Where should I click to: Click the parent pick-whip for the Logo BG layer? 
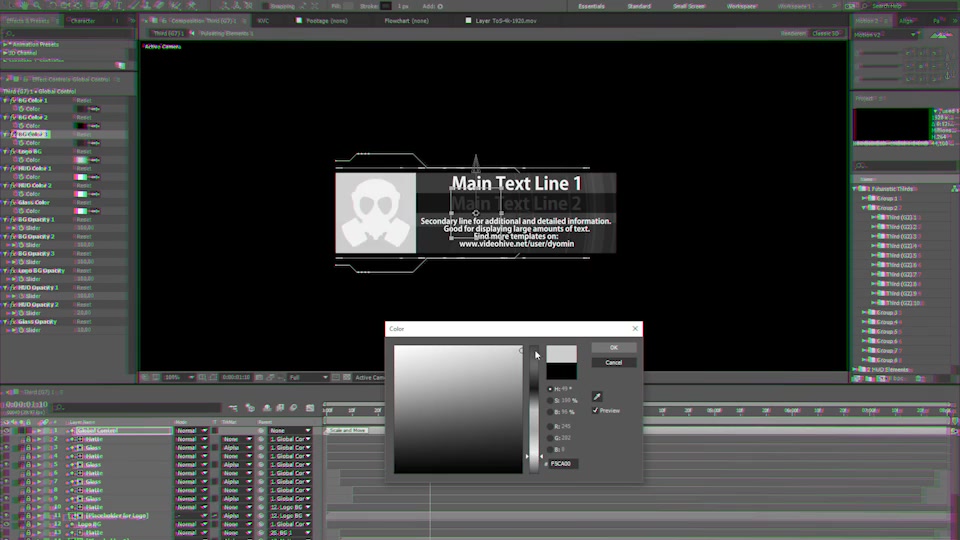pos(262,525)
